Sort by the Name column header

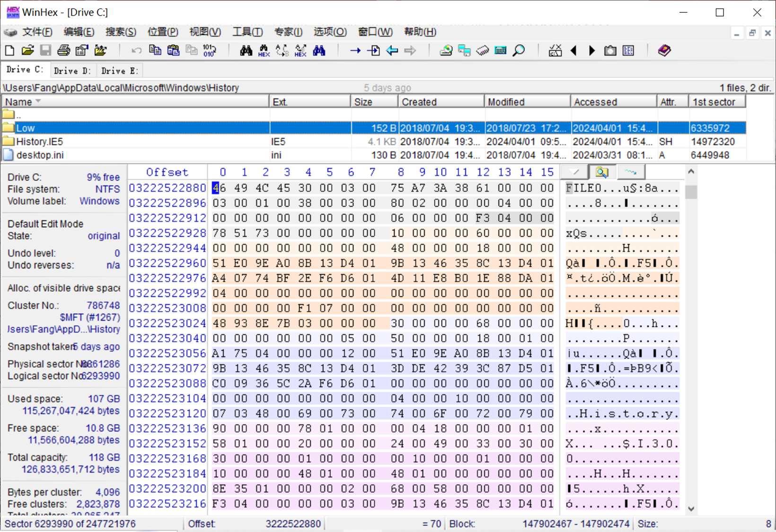coord(136,102)
